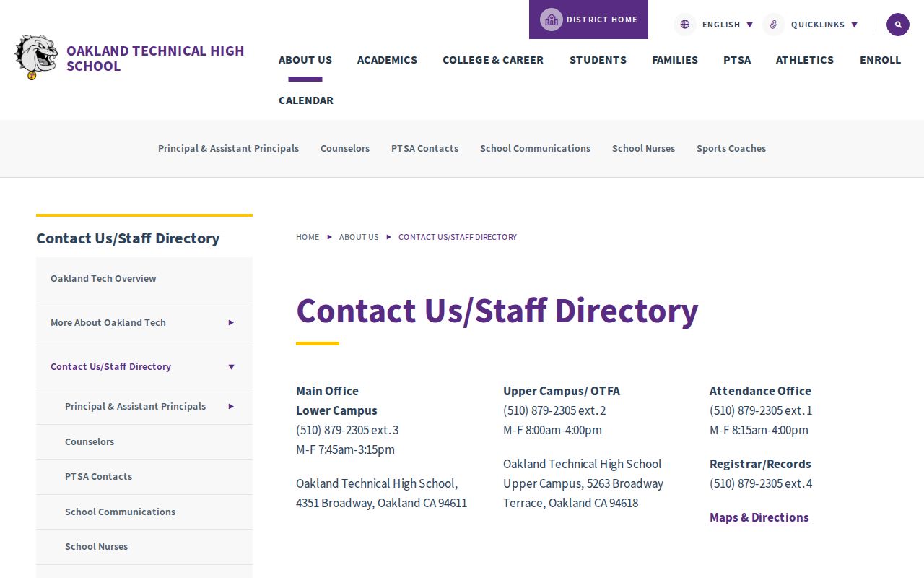Select Oakland Tech Overview in sidebar
The width and height of the screenshot is (924, 578).
click(x=144, y=279)
